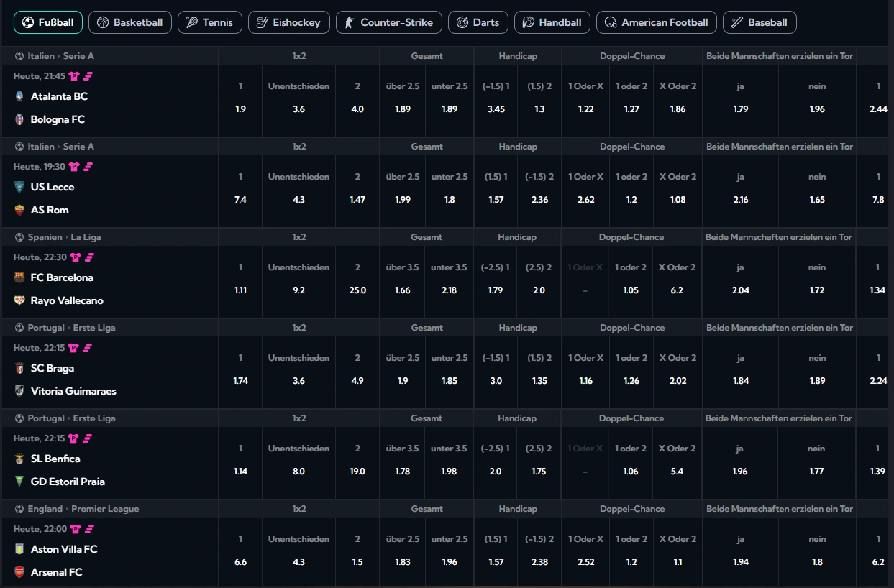Click the Rayo Vallecano team crest
This screenshot has height=588, width=894.
click(19, 300)
